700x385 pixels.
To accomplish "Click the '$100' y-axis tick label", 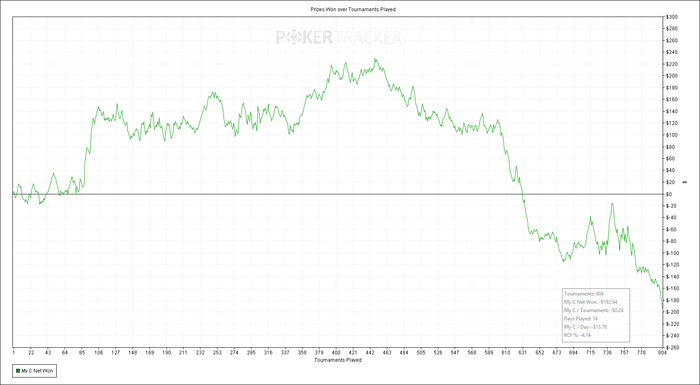I will (x=672, y=135).
